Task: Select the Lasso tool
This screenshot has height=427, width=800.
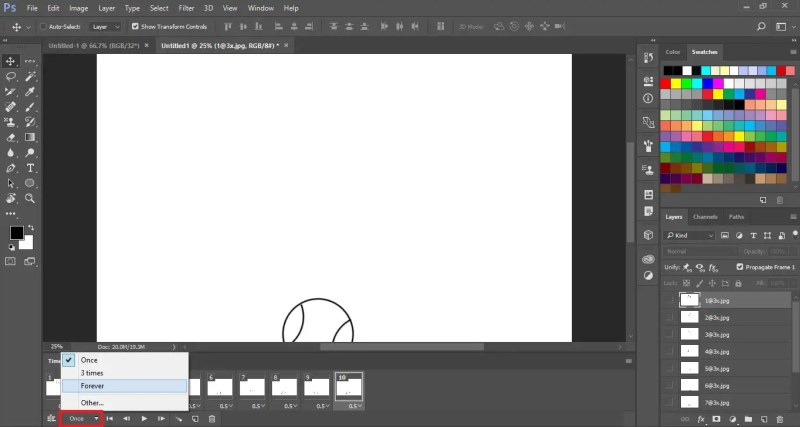Action: pos(10,77)
